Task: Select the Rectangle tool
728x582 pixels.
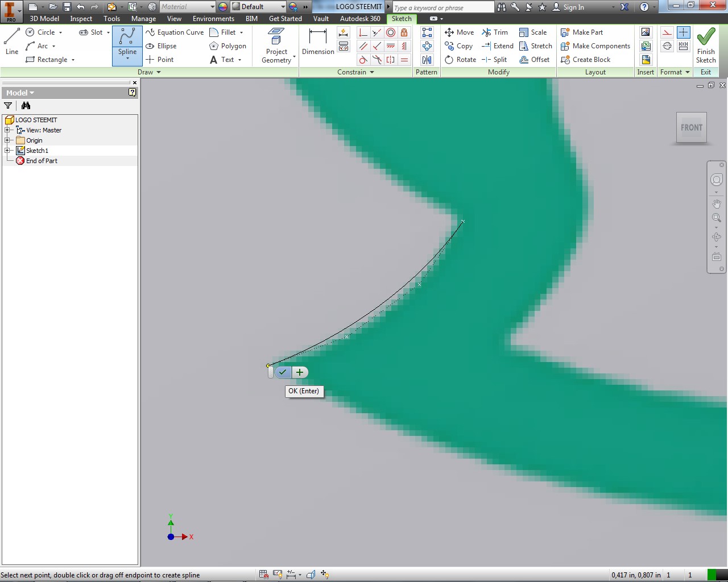Action: click(x=47, y=60)
